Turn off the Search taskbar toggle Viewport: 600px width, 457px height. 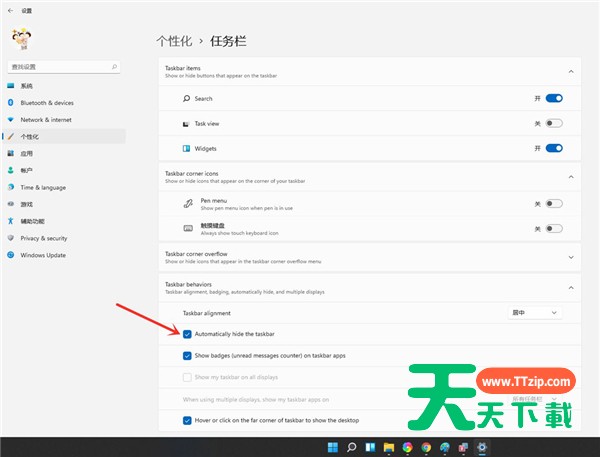554,99
